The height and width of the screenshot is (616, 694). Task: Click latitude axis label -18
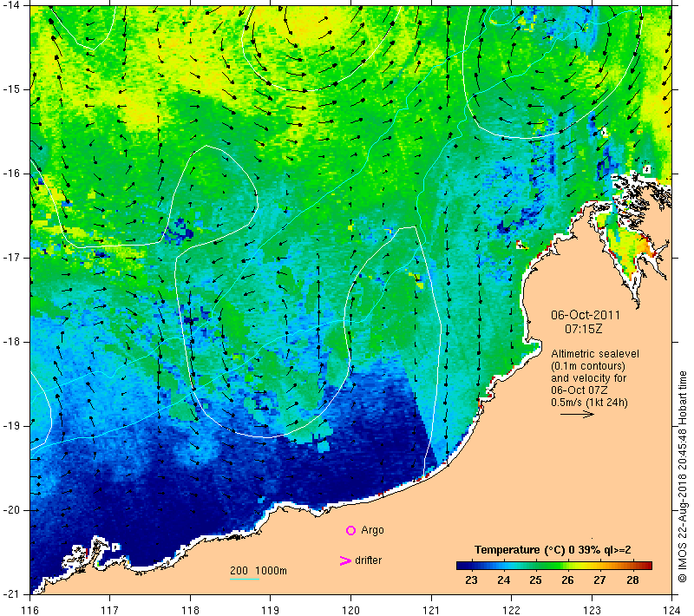click(11, 342)
